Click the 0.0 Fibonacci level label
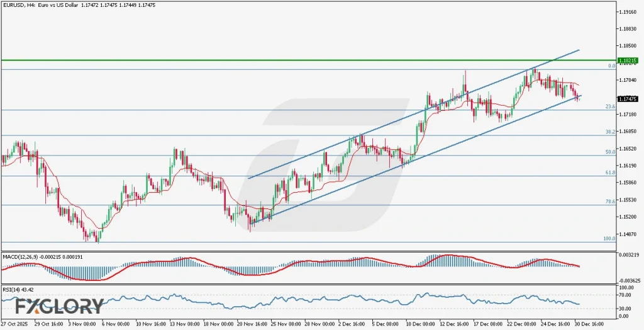This screenshot has width=644, height=330. point(611,65)
